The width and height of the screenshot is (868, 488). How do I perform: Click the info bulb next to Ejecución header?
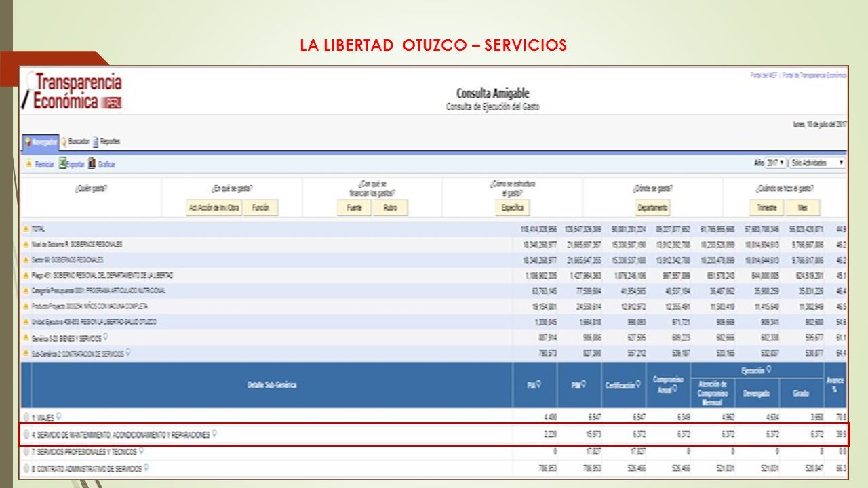pos(770,370)
